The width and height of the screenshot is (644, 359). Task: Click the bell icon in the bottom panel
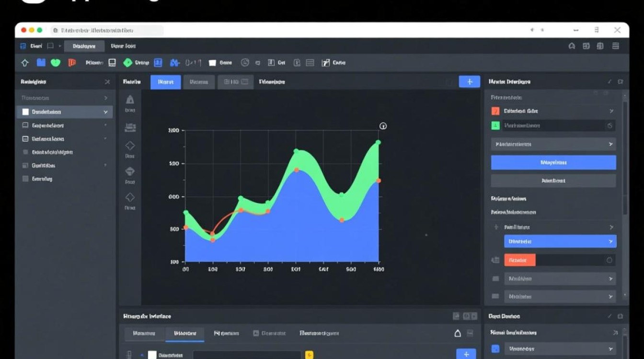point(458,333)
